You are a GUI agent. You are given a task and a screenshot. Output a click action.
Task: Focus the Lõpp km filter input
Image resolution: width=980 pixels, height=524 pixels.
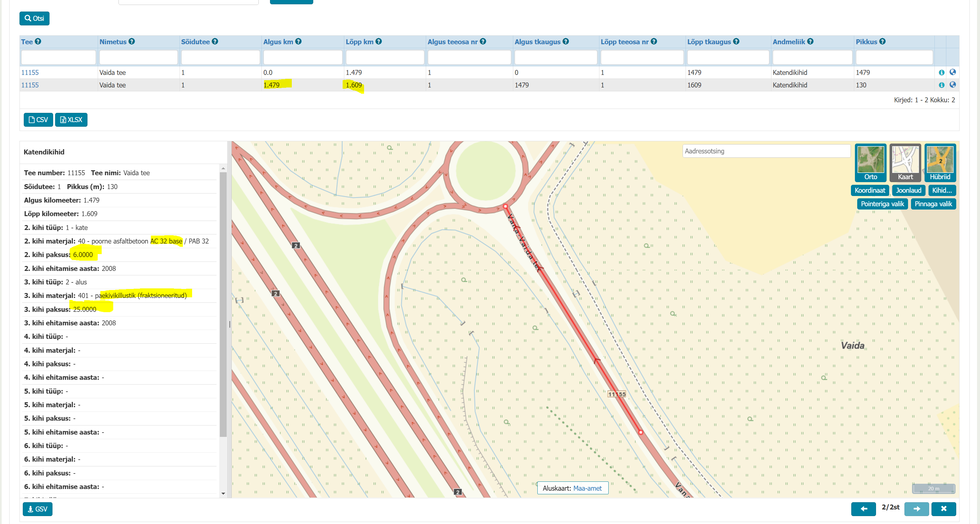pos(385,57)
